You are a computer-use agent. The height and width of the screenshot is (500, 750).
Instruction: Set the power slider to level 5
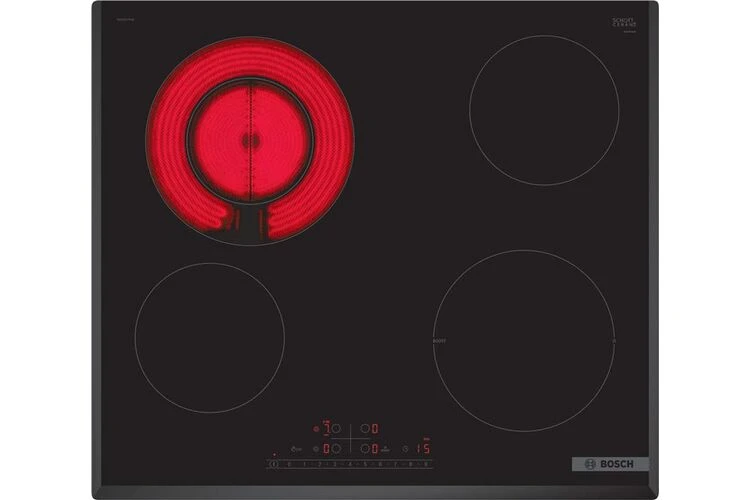click(365, 463)
